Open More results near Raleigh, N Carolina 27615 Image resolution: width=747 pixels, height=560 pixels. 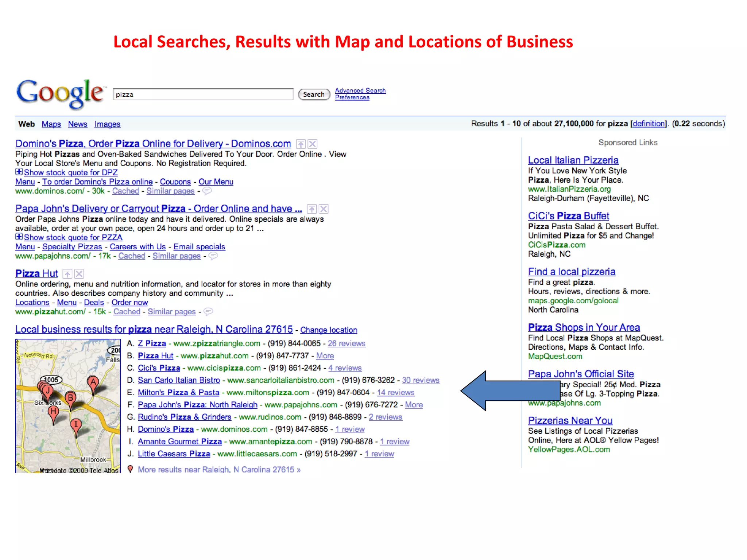tap(219, 470)
